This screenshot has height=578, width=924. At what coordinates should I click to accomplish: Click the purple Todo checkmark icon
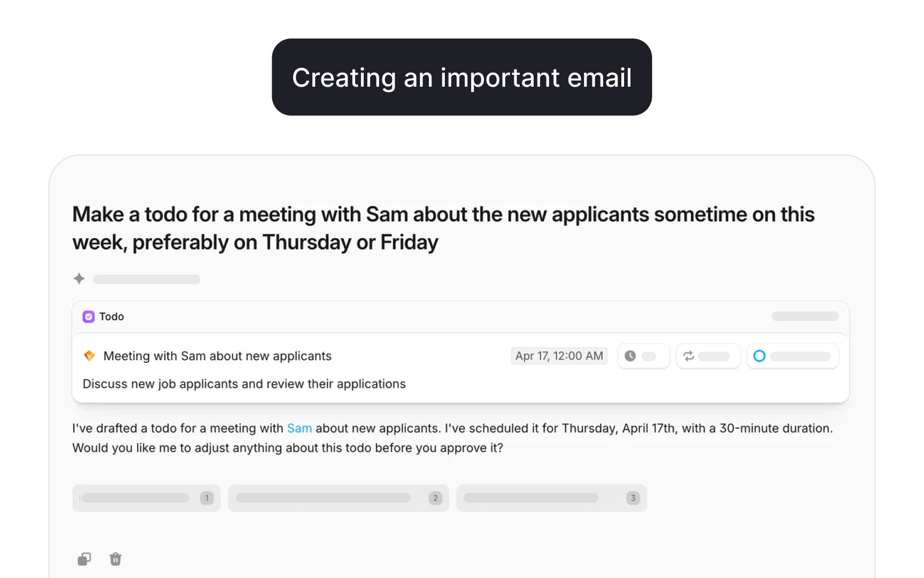click(x=89, y=317)
